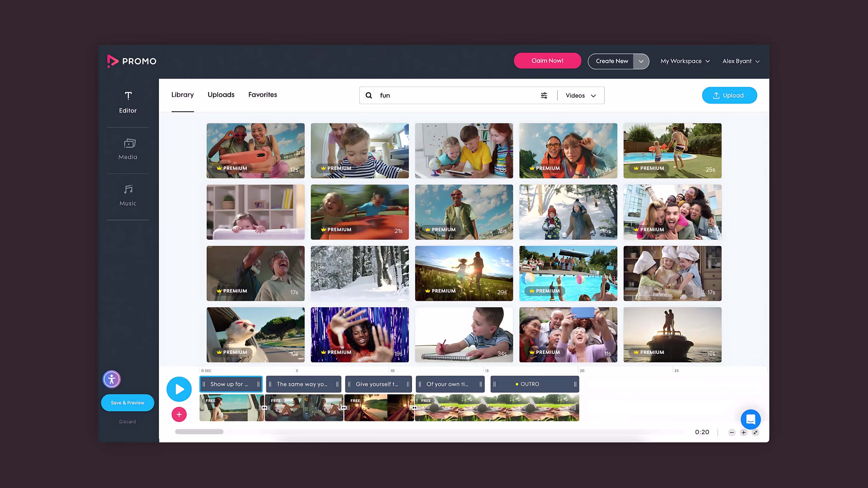The image size is (868, 488).
Task: Select snowy forest video thumbnail
Action: (x=360, y=273)
